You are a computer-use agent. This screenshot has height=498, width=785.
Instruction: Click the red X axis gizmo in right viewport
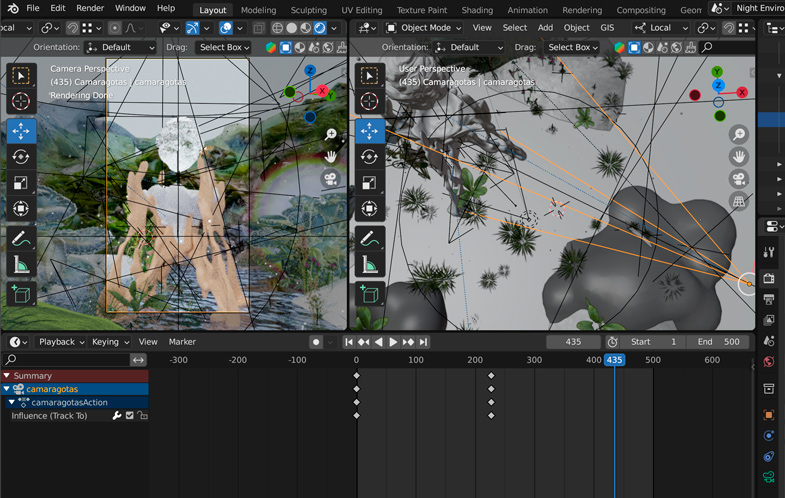tap(742, 92)
